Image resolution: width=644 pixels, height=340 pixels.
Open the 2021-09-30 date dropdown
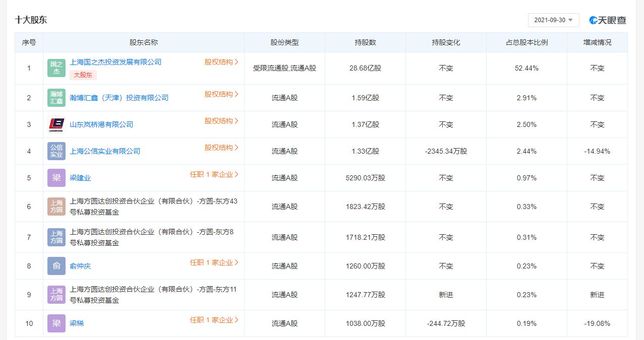tap(553, 20)
